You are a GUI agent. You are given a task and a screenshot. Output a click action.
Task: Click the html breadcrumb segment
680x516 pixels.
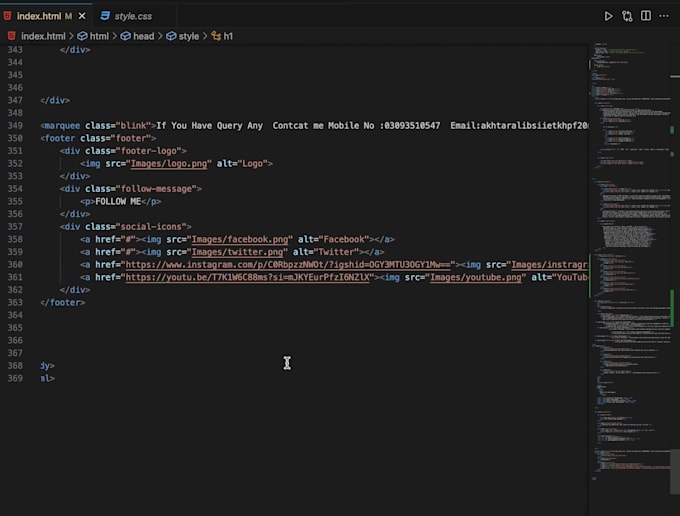(99, 36)
